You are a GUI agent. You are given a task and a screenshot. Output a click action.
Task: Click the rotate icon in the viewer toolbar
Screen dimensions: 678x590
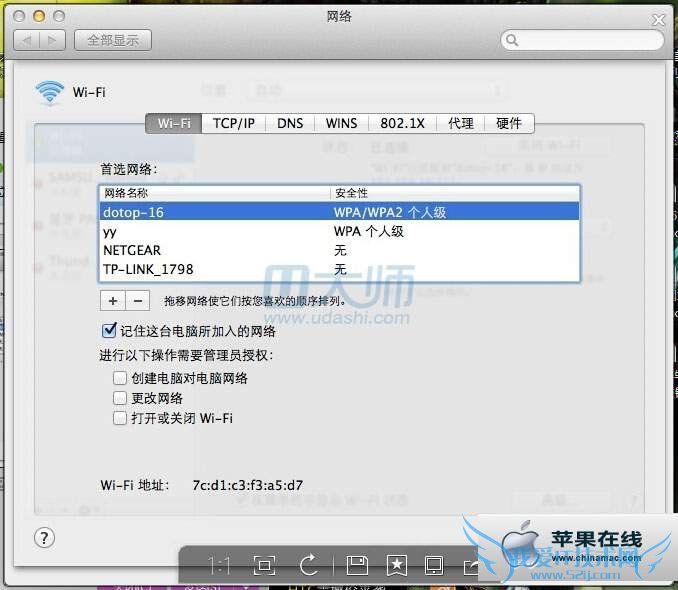pos(309,564)
